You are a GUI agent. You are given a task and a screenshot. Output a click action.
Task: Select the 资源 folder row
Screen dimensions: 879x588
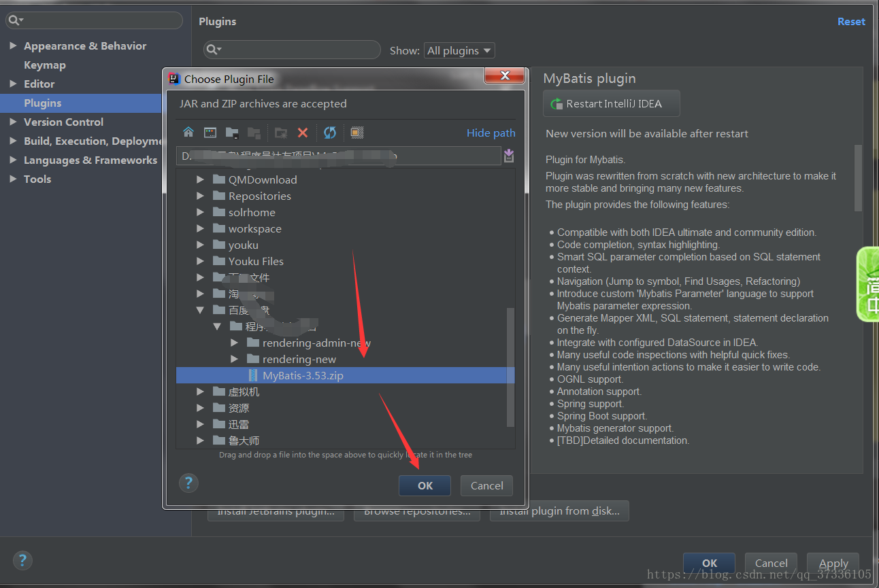point(345,408)
